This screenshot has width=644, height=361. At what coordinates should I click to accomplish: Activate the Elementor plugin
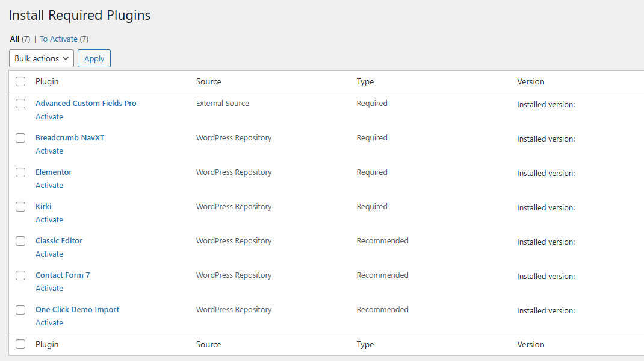pos(49,186)
